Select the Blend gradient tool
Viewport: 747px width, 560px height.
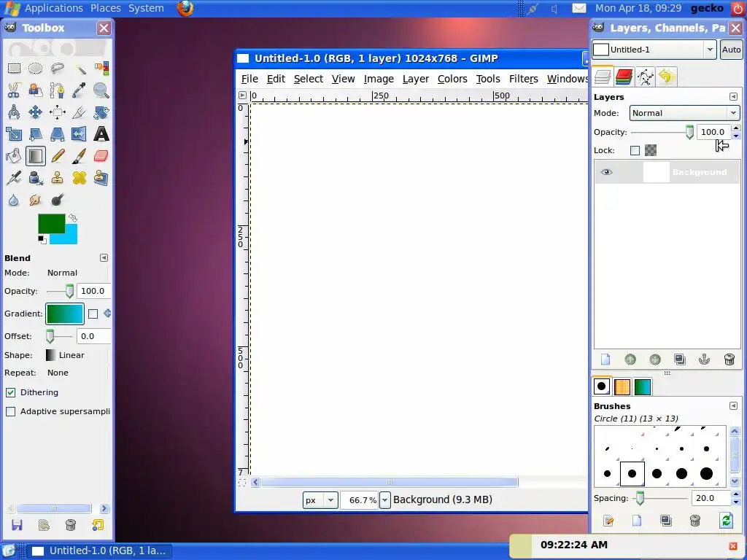point(35,156)
